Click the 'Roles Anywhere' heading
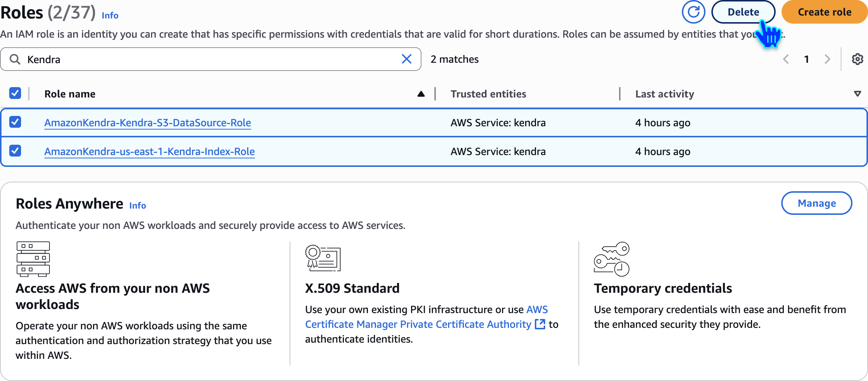Viewport: 868px width, 381px height. pos(69,203)
